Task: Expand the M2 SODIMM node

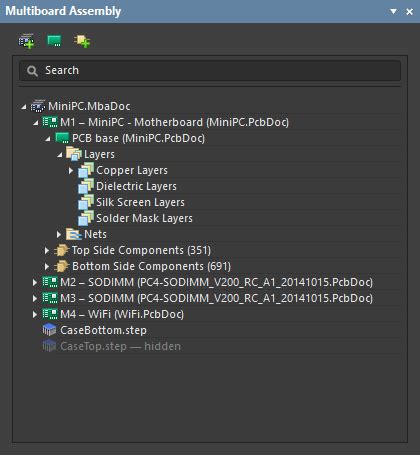Action: coord(35,282)
